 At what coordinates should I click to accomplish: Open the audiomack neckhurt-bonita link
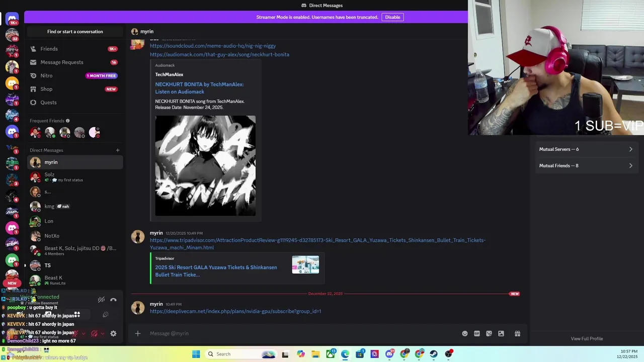219,54
